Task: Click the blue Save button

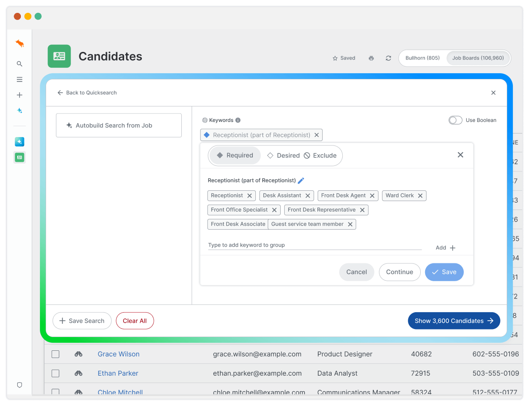Action: click(444, 272)
